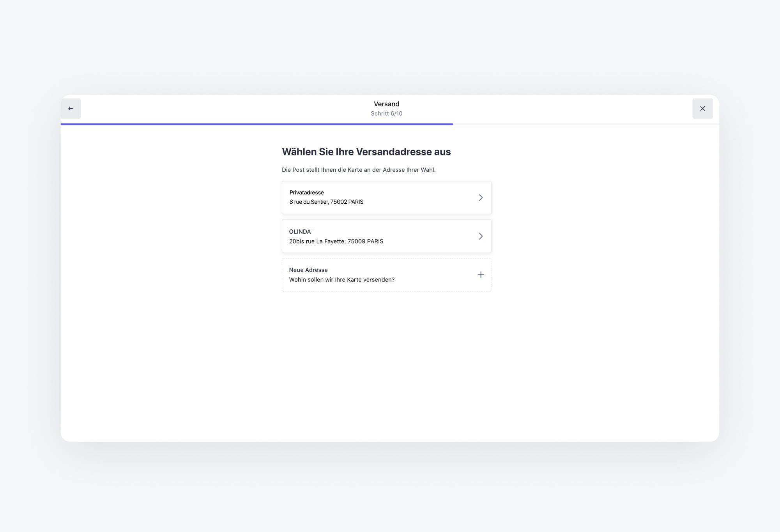Click the Schritt 6/10 step label

(x=386, y=114)
